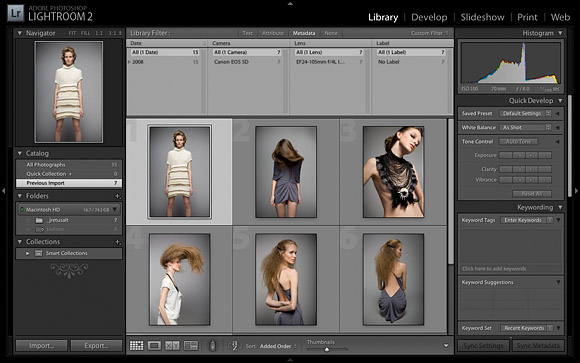
Task: Open the White Balance dropdown
Action: 525,128
